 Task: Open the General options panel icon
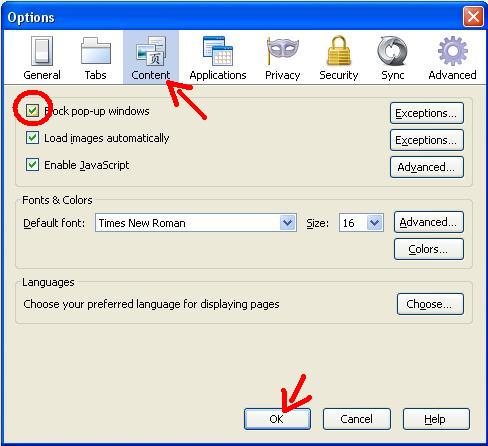coord(42,51)
